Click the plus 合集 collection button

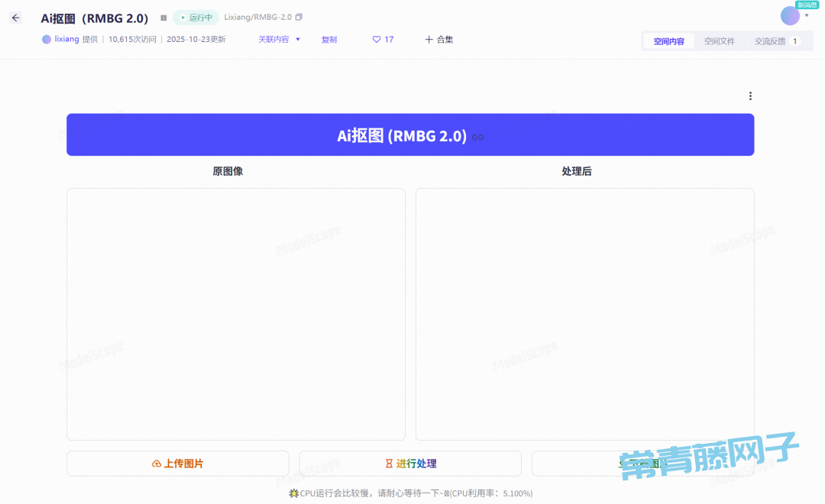coord(439,40)
